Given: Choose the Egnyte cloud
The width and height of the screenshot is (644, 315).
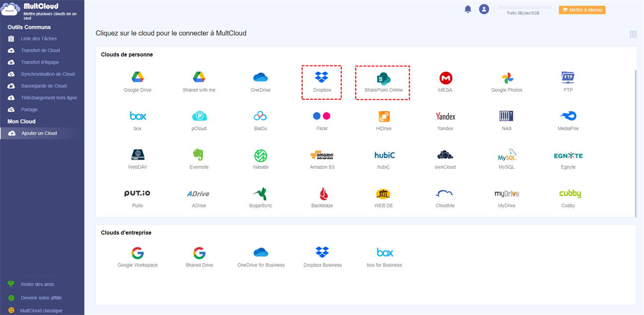Looking at the screenshot, I should pyautogui.click(x=568, y=159).
